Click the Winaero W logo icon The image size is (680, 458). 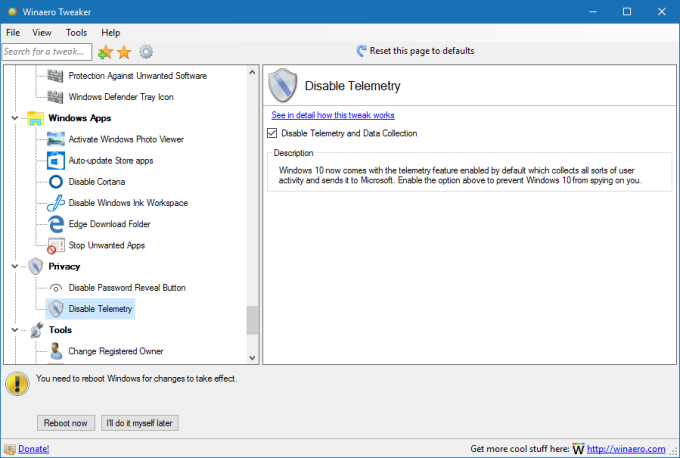[578, 449]
